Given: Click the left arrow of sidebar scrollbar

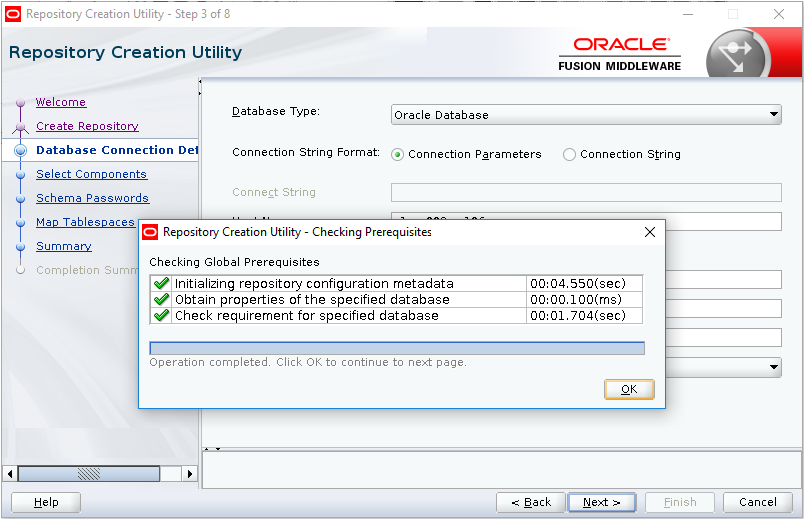Looking at the screenshot, I should pos(11,473).
